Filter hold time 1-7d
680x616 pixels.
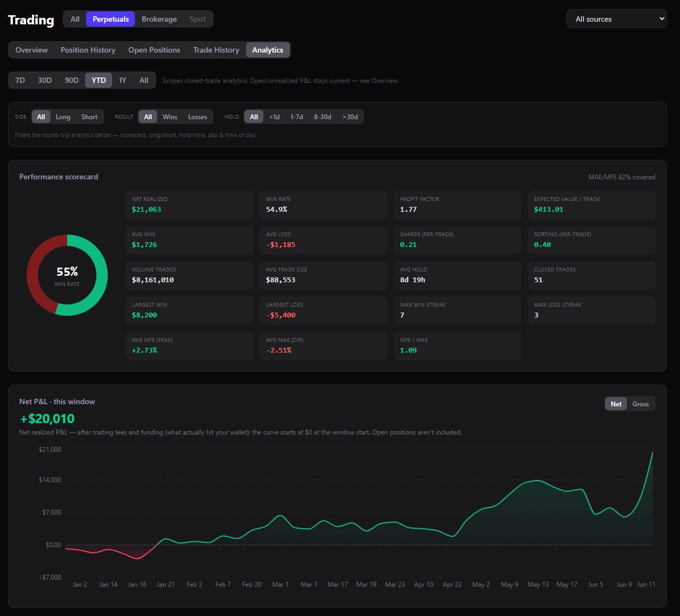point(296,117)
